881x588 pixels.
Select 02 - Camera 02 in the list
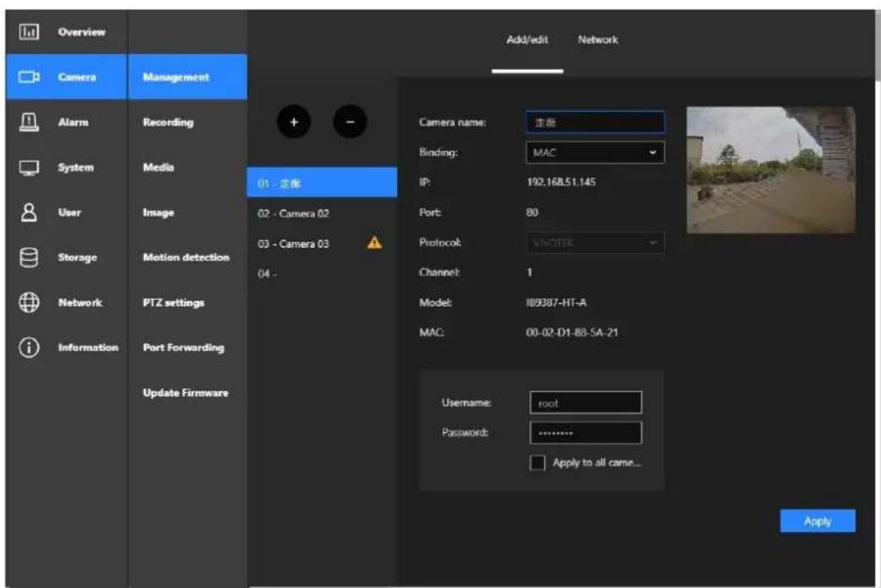pyautogui.click(x=322, y=213)
